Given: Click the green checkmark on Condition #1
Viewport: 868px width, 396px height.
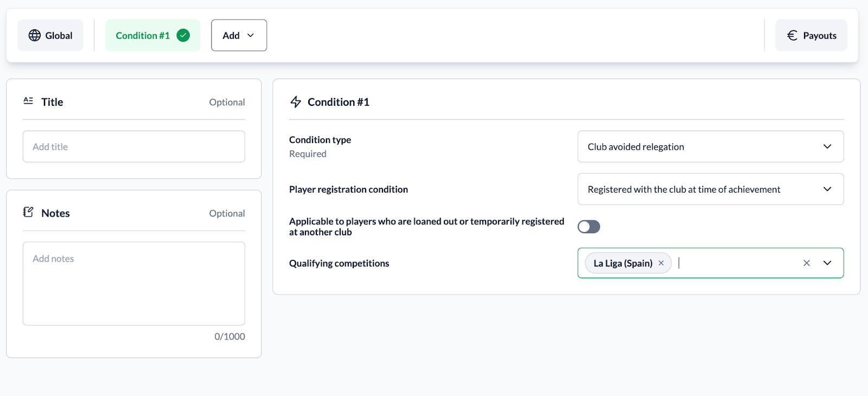Looking at the screenshot, I should click(x=183, y=35).
